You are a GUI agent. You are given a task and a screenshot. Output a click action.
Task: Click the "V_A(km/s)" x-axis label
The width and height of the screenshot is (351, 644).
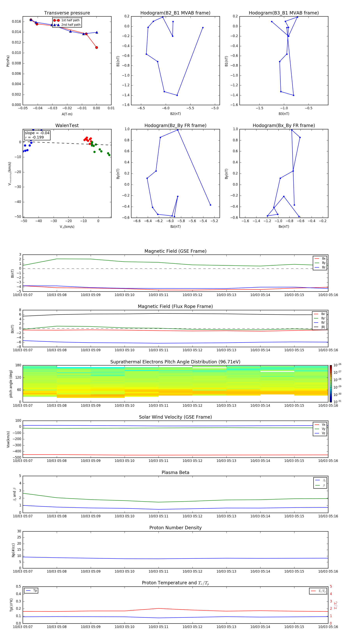click(x=67, y=227)
